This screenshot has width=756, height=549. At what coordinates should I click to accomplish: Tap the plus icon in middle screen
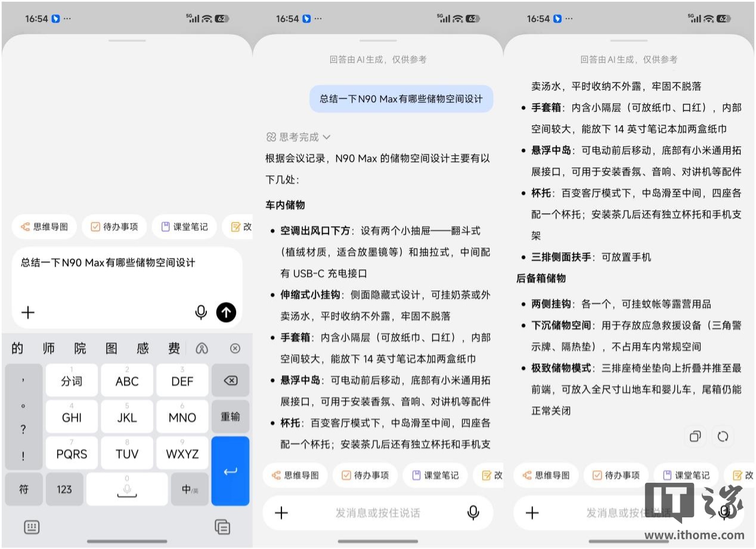[x=281, y=513]
